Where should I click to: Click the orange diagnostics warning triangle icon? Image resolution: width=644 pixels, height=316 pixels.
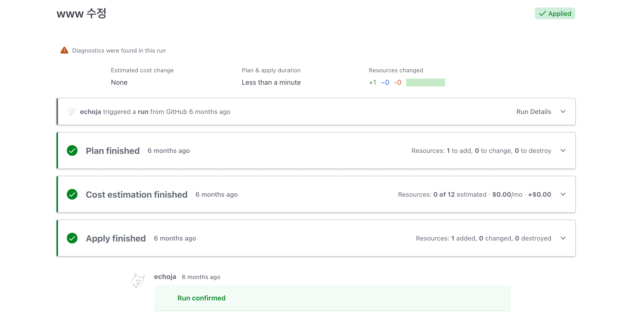click(x=64, y=50)
